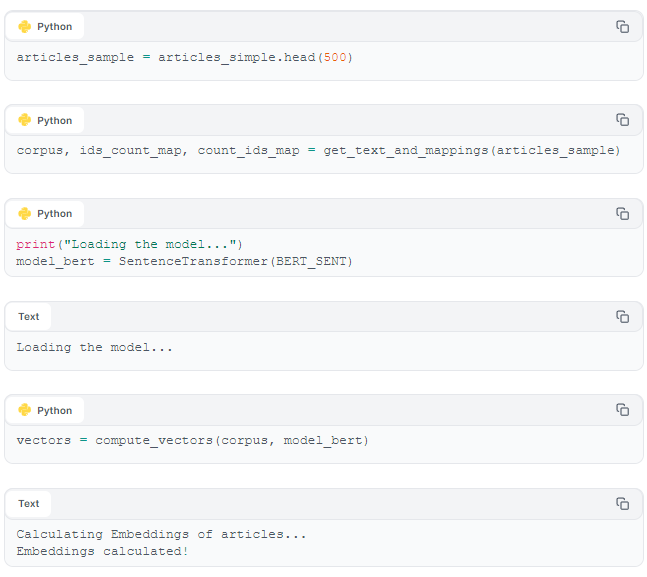Click the number 500 in head call
This screenshot has height=577, width=647.
335,57
